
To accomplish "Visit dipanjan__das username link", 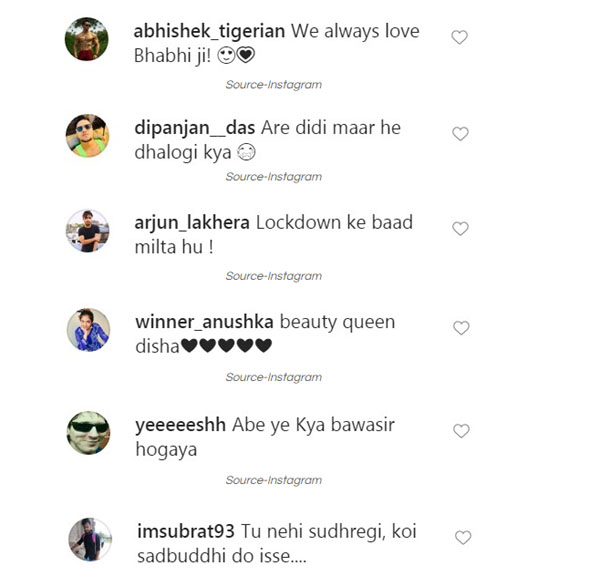I will pyautogui.click(x=195, y=129).
